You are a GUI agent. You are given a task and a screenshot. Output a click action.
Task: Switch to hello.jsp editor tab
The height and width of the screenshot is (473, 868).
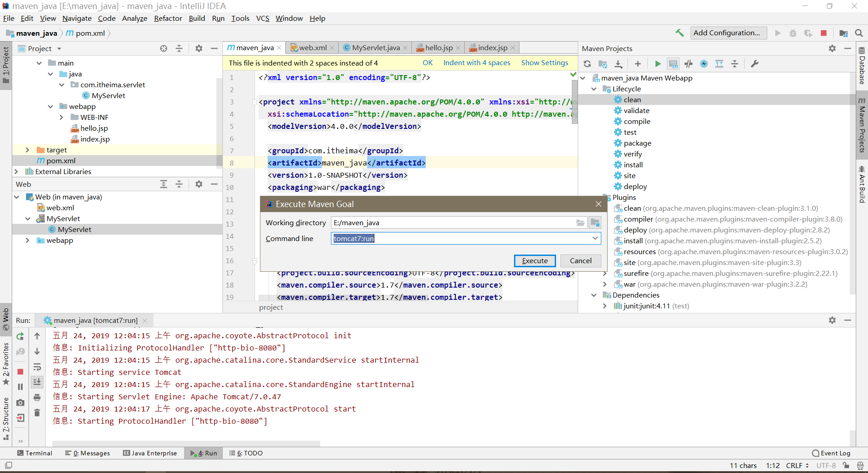[x=438, y=47]
